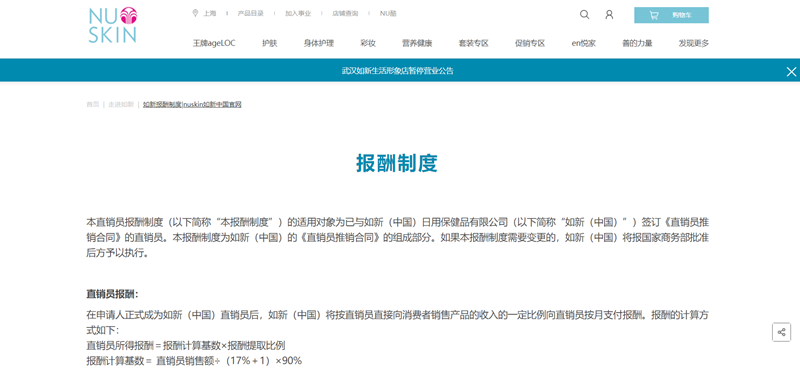Select 彩妆 in the navigation bar
The height and width of the screenshot is (374, 800).
point(368,43)
